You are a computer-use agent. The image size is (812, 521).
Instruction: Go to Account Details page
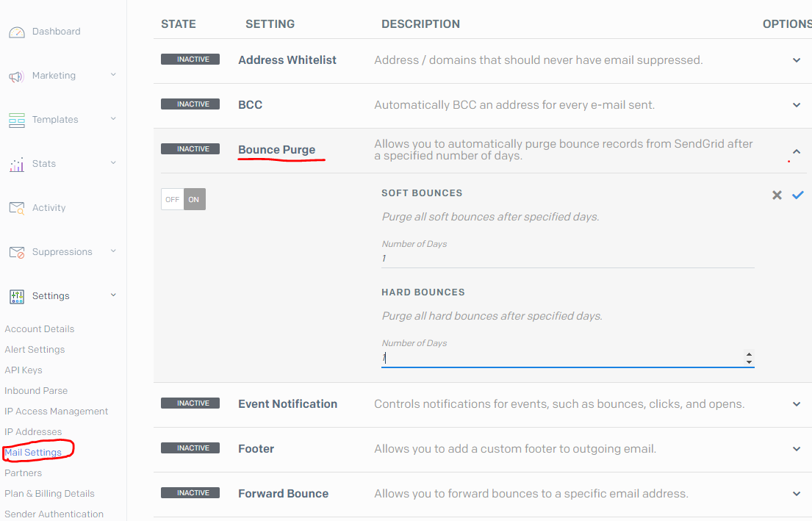click(40, 329)
